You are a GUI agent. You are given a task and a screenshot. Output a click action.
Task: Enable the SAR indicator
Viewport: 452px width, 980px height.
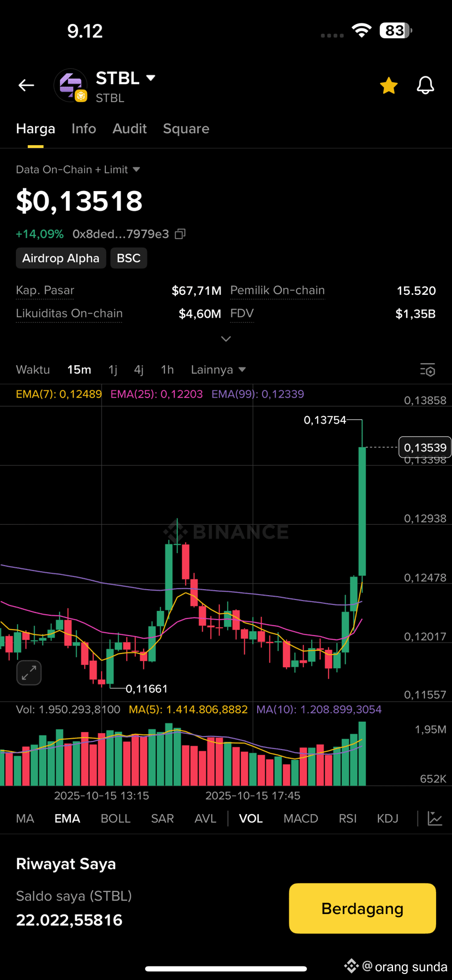pos(162,818)
